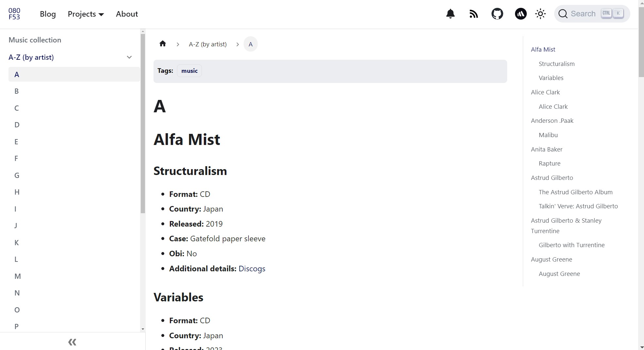Select letter L in sidebar

[74, 259]
